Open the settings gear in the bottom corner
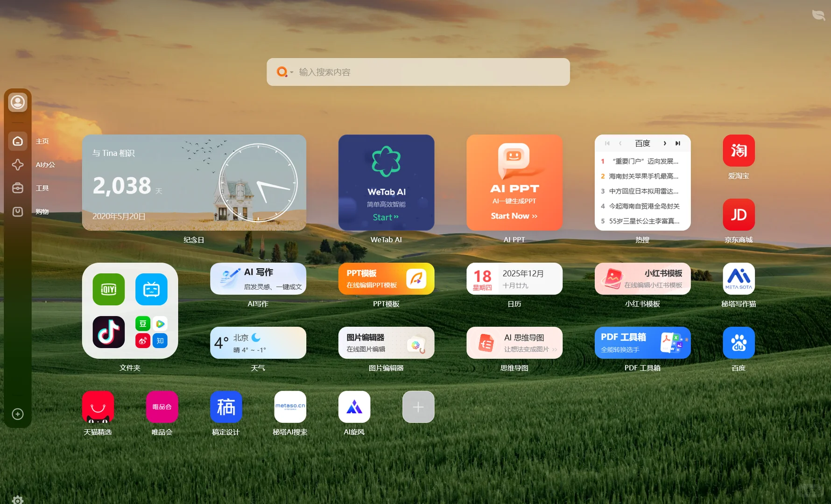 pyautogui.click(x=18, y=500)
